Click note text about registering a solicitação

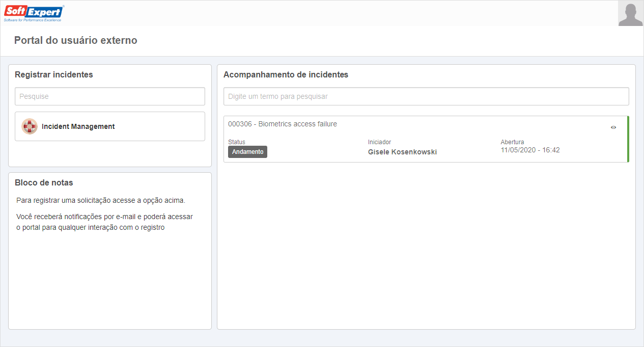(101, 200)
